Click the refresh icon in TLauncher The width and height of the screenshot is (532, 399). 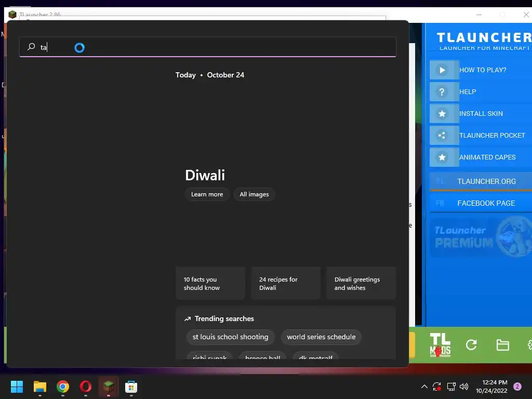coord(471,345)
